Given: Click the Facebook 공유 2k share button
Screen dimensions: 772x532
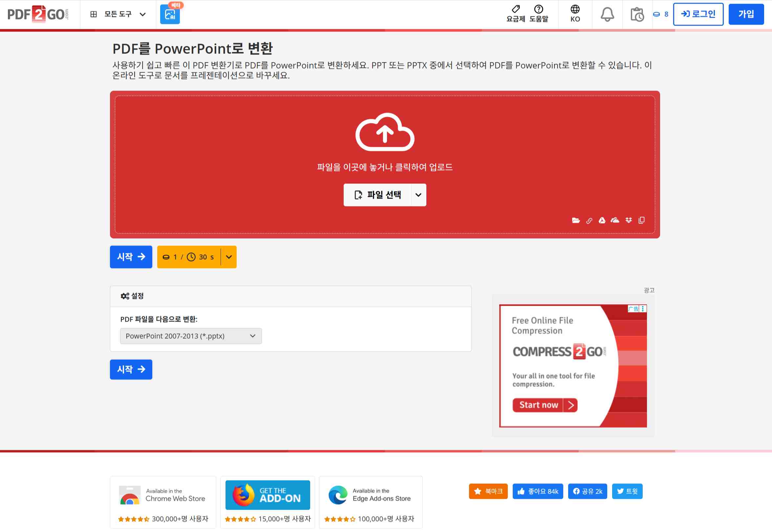Looking at the screenshot, I should click(x=587, y=491).
